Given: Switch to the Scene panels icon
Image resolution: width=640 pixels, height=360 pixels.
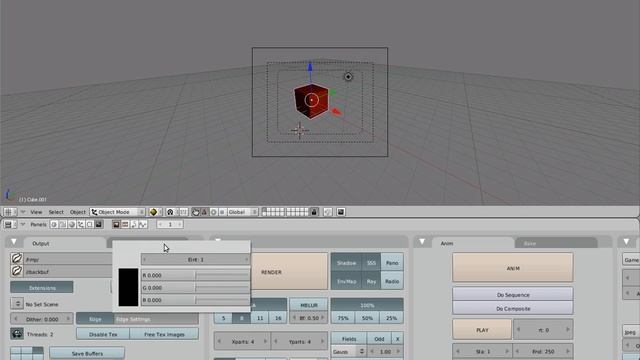Looking at the screenshot, I should click(x=98, y=224).
